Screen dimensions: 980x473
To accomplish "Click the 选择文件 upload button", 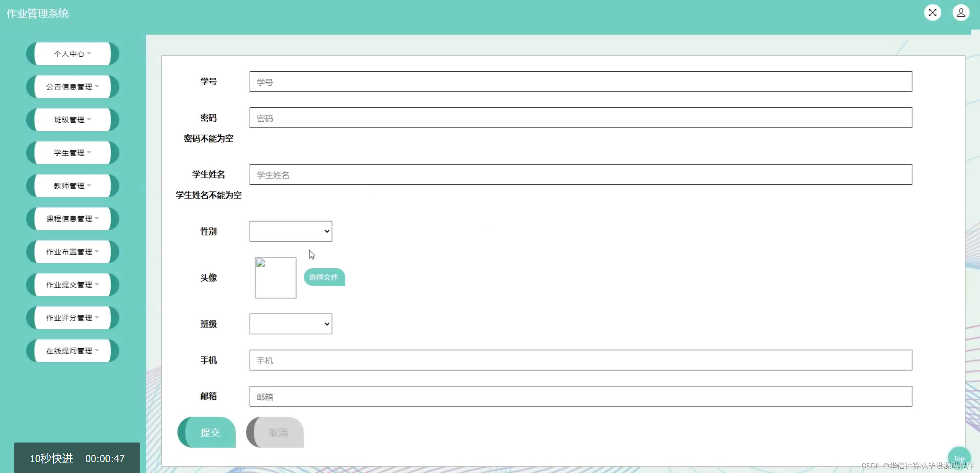I will (324, 277).
